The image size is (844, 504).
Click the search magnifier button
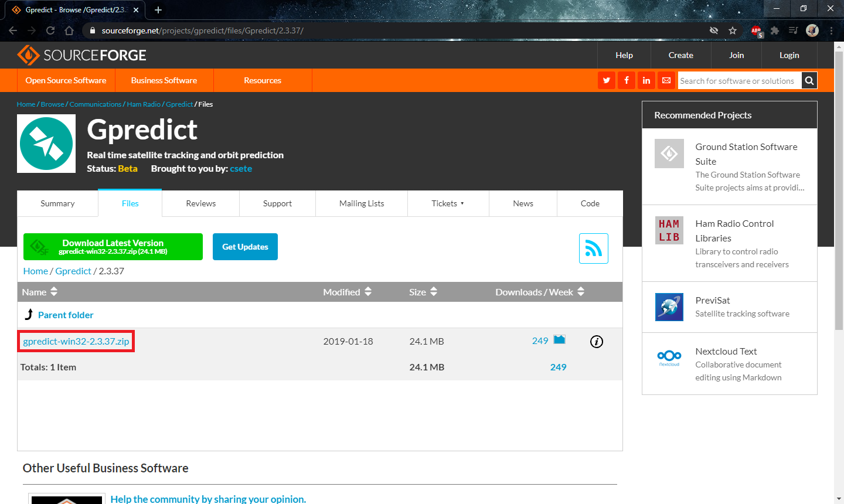point(809,80)
